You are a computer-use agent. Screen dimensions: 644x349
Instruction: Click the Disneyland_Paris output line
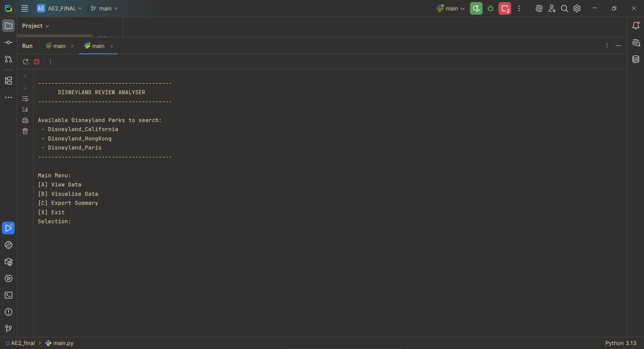click(x=71, y=148)
